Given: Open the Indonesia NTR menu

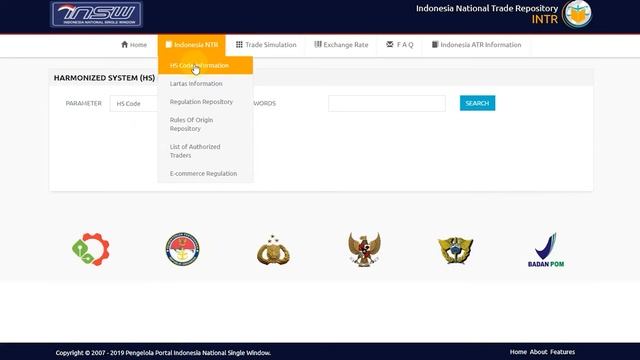Looking at the screenshot, I should [191, 45].
